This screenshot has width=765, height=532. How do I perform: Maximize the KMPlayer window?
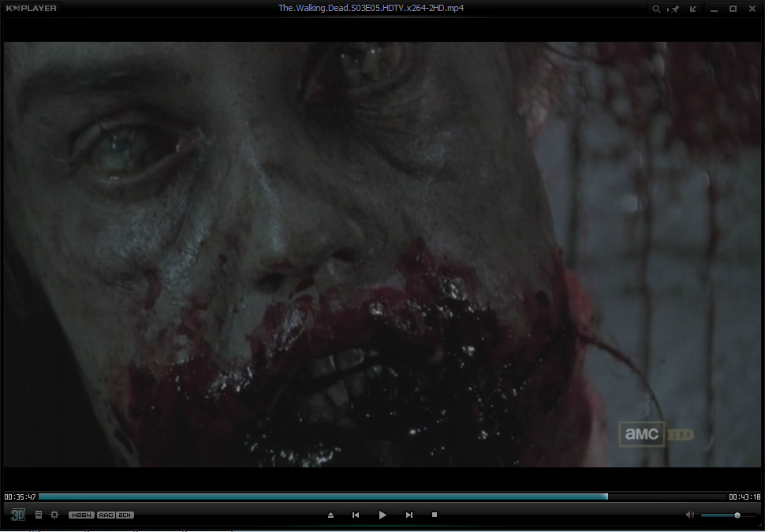[x=733, y=9]
